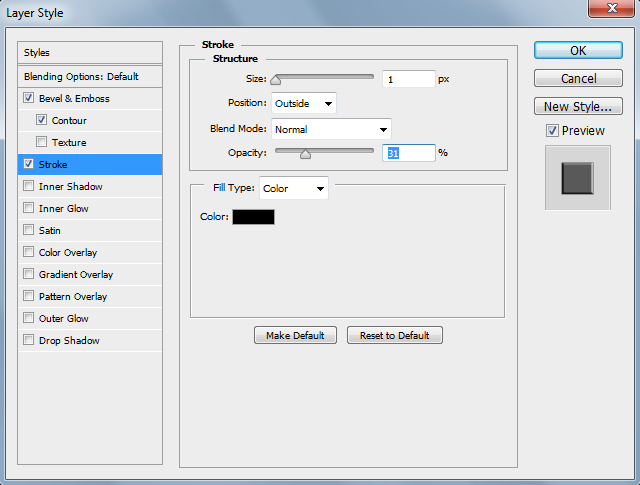Open the Blend Mode dropdown
The image size is (640, 485).
pos(331,129)
